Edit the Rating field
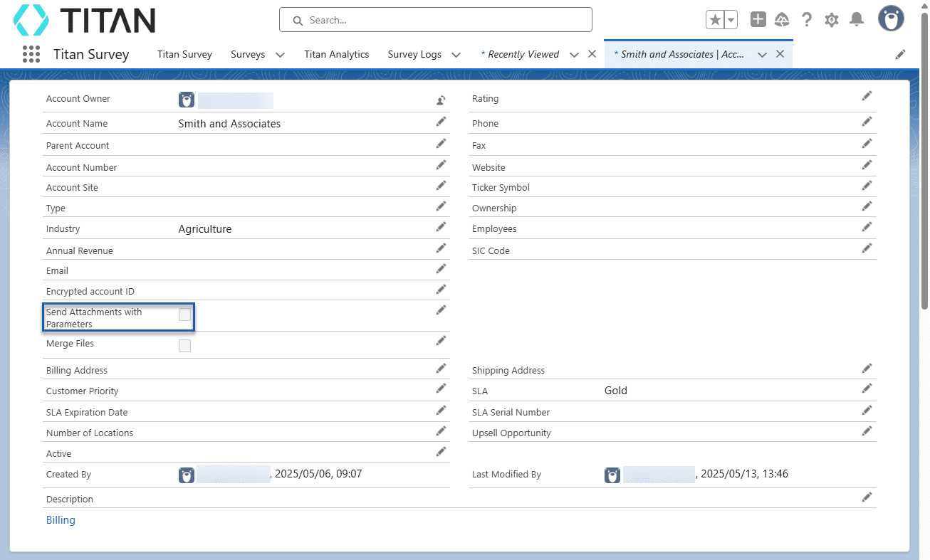Screen dimensions: 930x560 [867, 96]
